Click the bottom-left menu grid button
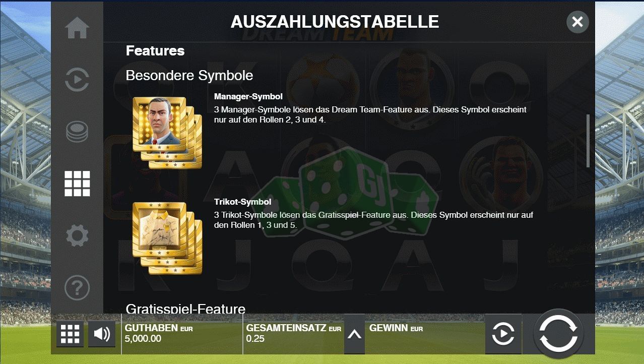This screenshot has width=644, height=364. (70, 334)
